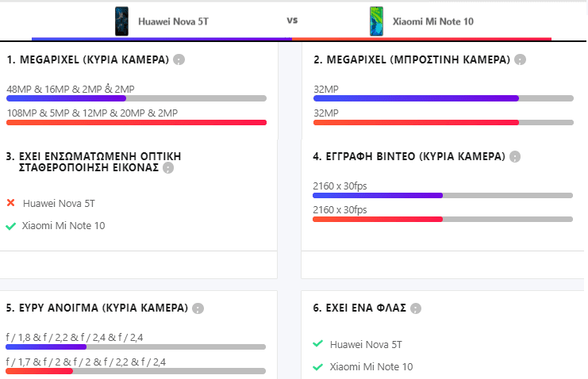The width and height of the screenshot is (588, 379).
Task: Click the Xiaomi 2160 x 30fps red bar
Action: coord(378,220)
